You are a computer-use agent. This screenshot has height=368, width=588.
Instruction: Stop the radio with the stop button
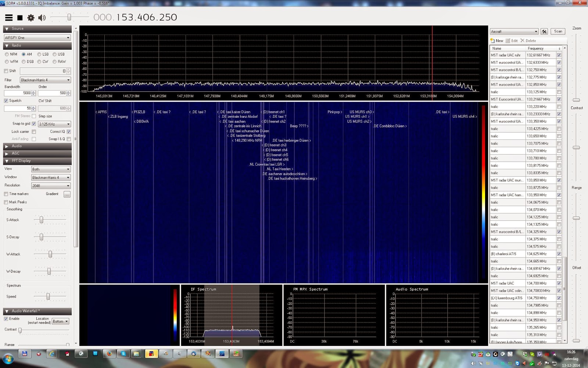20,18
